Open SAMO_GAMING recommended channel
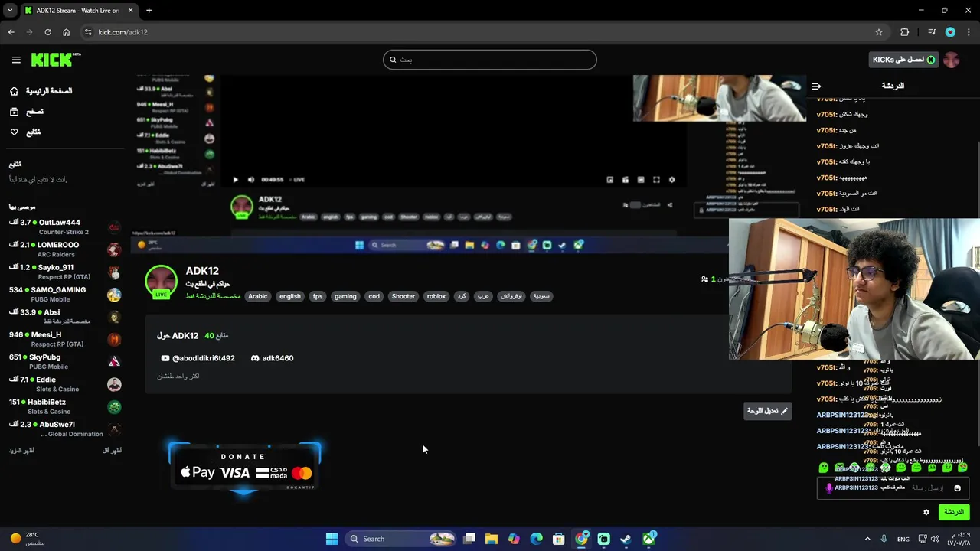The height and width of the screenshot is (551, 980). point(65,294)
